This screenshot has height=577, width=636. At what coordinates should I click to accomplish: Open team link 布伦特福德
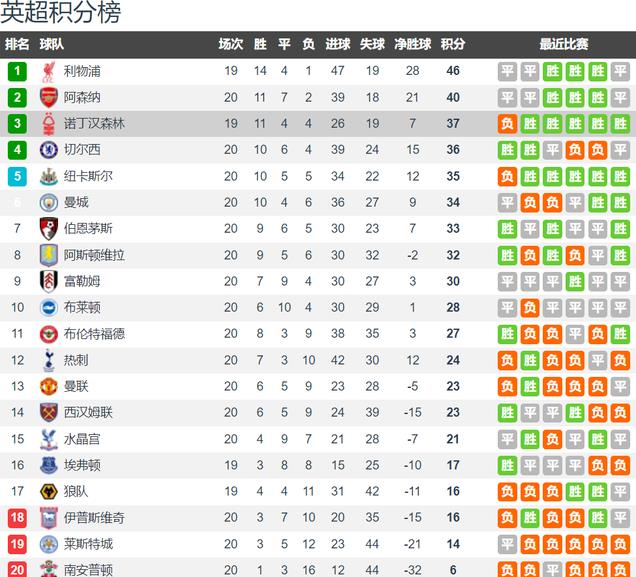tap(94, 334)
